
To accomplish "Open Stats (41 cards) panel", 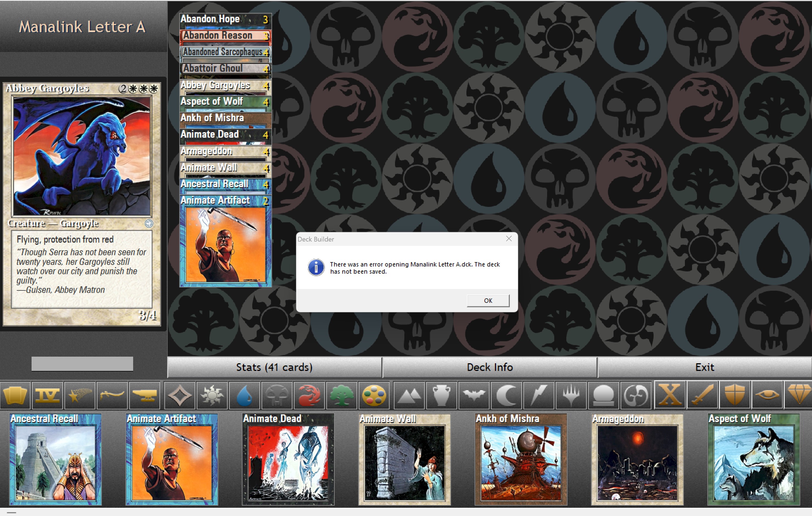I will [x=275, y=367].
